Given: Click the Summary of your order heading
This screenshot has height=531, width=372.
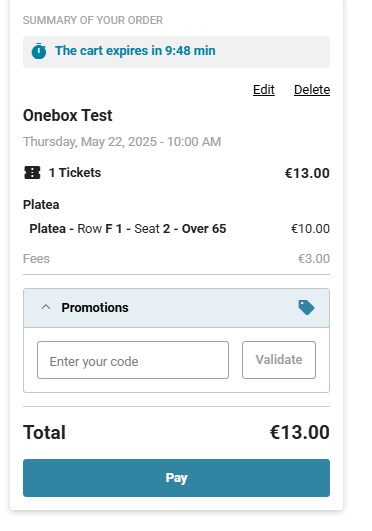Looking at the screenshot, I should 93,20.
